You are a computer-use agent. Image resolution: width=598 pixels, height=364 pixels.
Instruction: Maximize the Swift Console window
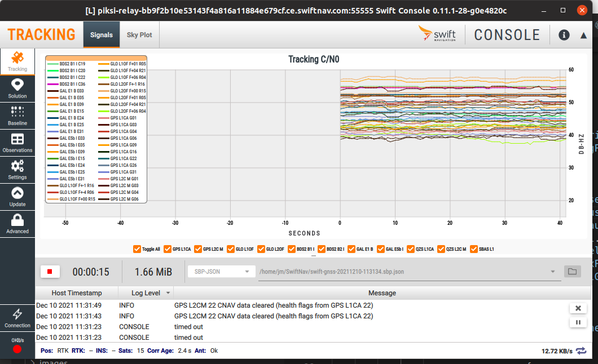[563, 10]
